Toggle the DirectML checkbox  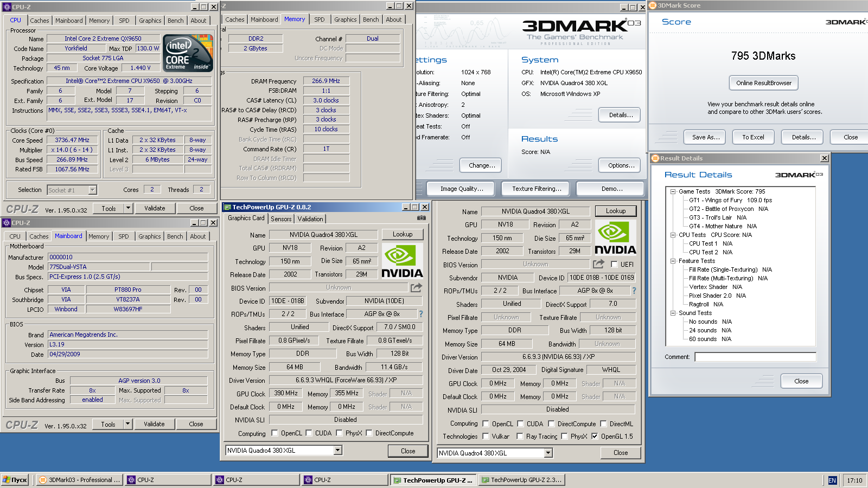click(x=603, y=424)
